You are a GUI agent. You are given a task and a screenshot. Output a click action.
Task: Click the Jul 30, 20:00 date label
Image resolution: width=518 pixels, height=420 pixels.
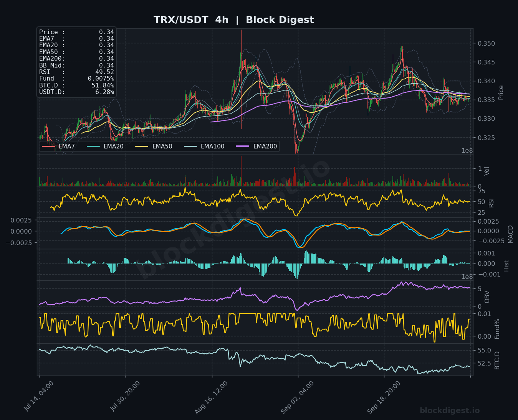tap(125, 396)
